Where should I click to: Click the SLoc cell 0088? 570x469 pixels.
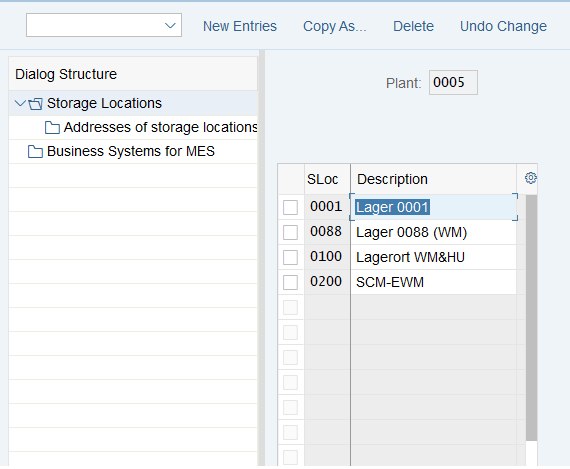[327, 232]
